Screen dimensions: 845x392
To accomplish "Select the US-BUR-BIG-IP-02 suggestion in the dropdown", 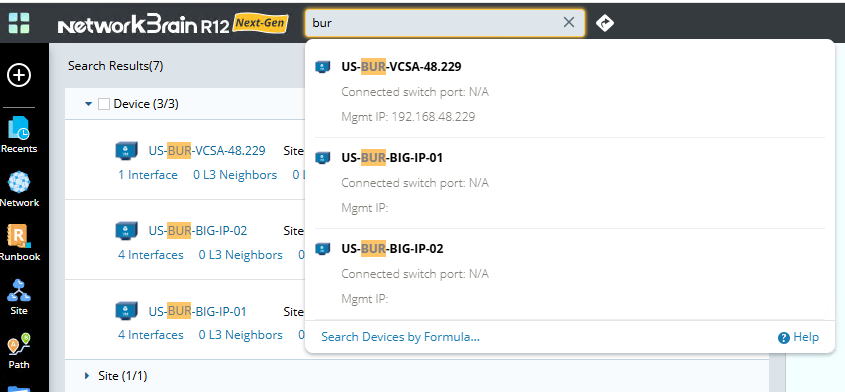I will point(565,274).
